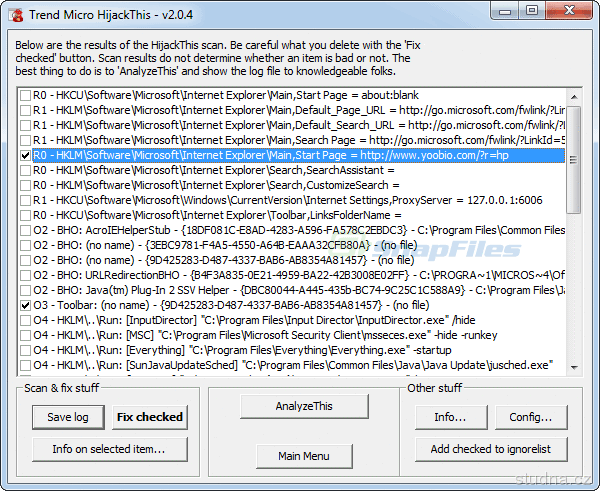The height and width of the screenshot is (491, 600).
Task: Select the ProxyServer = 127.0.0.1:6006 row
Action: tap(288, 200)
